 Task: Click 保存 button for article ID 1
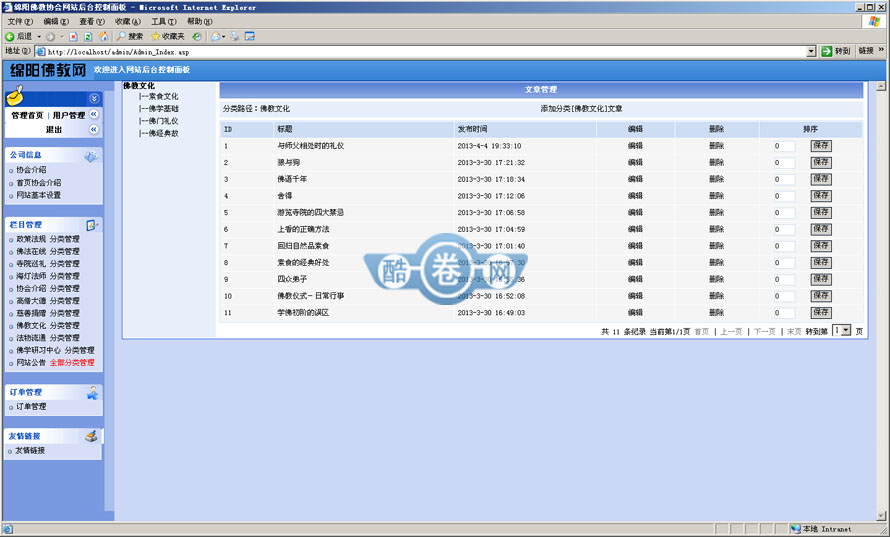pos(821,146)
